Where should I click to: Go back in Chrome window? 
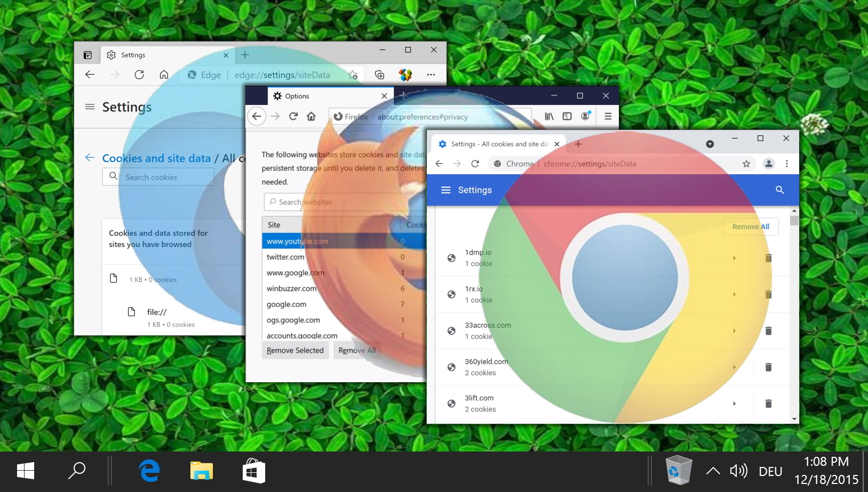(439, 164)
